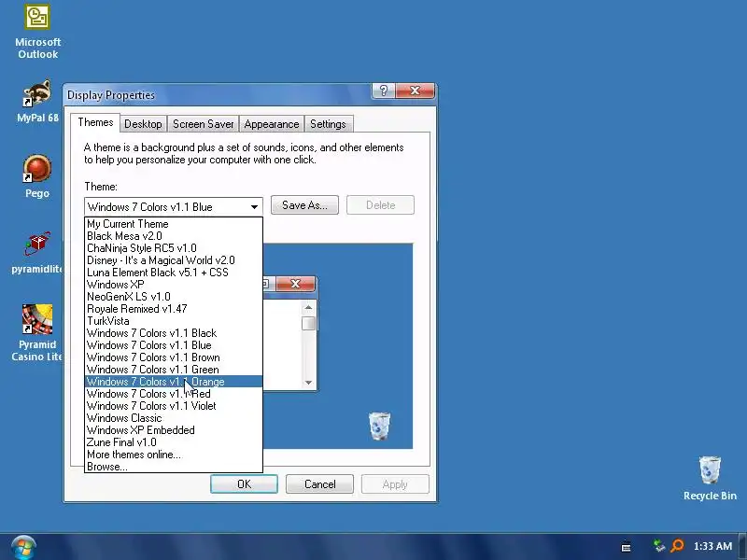Click the Cancel button
The height and width of the screenshot is (560, 747).
[x=319, y=484]
